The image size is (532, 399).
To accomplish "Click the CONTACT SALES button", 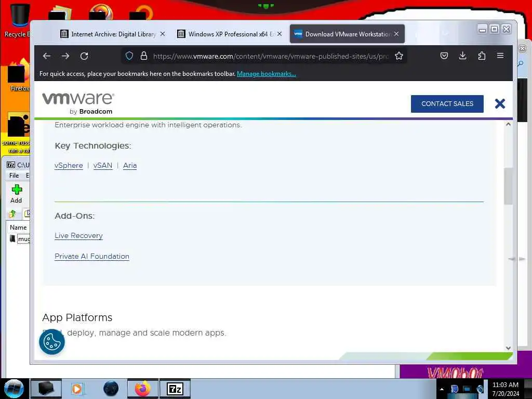I will point(447,104).
